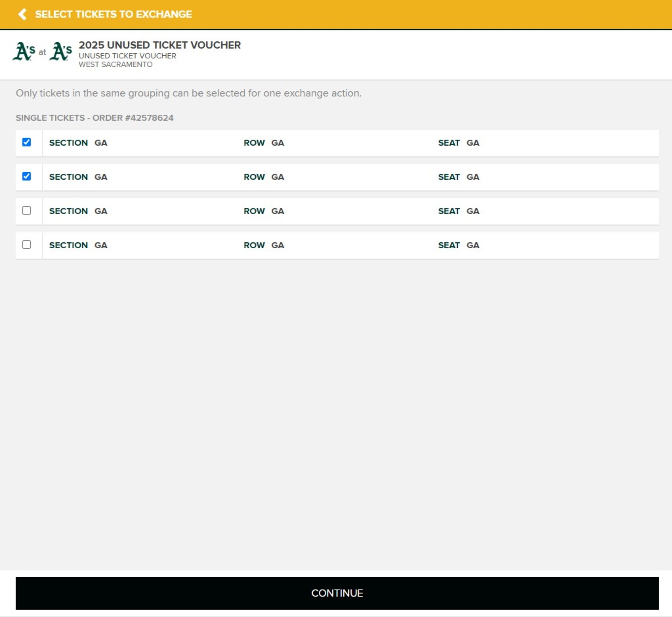Click the back chevron in header

[22, 14]
